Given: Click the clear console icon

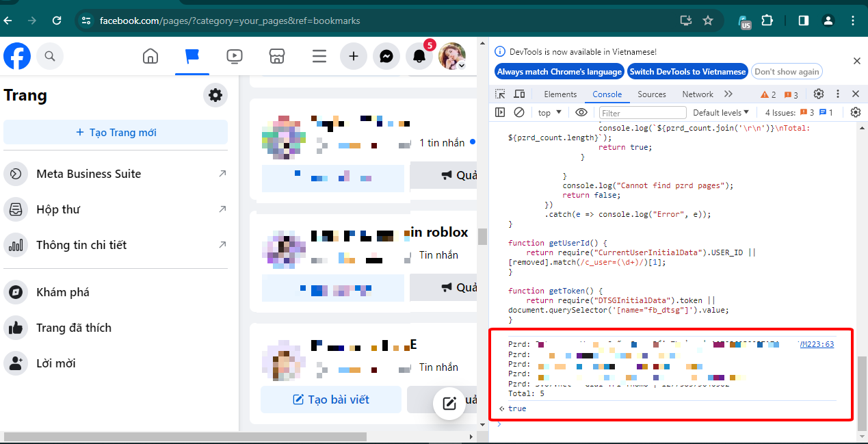Looking at the screenshot, I should pyautogui.click(x=519, y=112).
